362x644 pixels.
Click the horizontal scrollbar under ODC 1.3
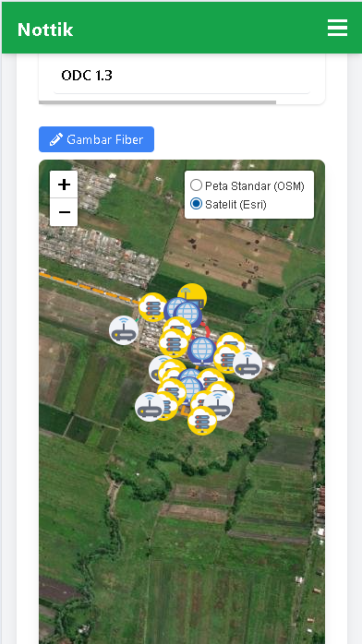[x=157, y=102]
